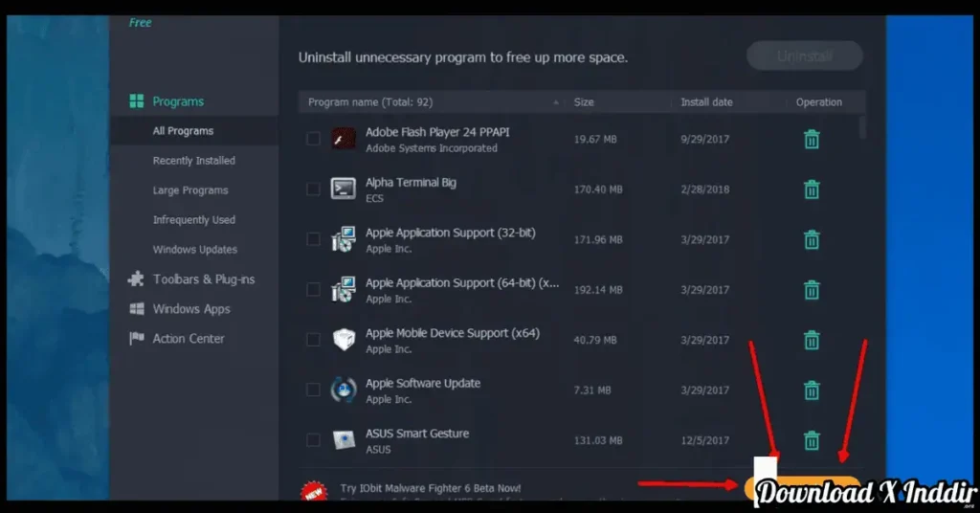This screenshot has height=513, width=980.
Task: Click the 19.67 MB size value
Action: tap(595, 140)
